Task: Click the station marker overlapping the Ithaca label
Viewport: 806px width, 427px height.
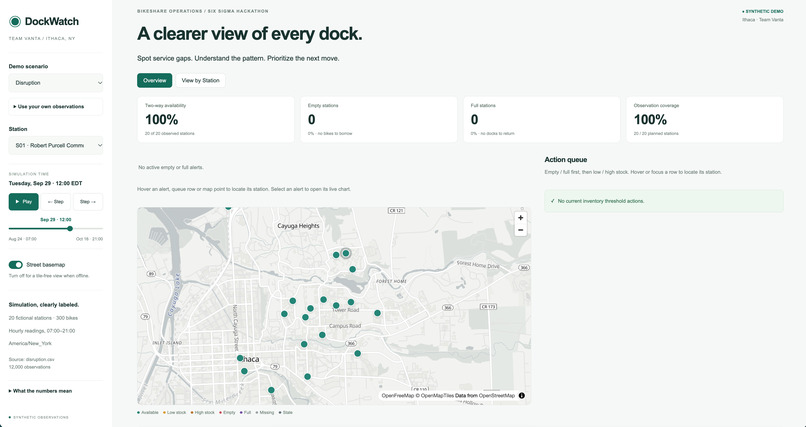Action: (240, 358)
